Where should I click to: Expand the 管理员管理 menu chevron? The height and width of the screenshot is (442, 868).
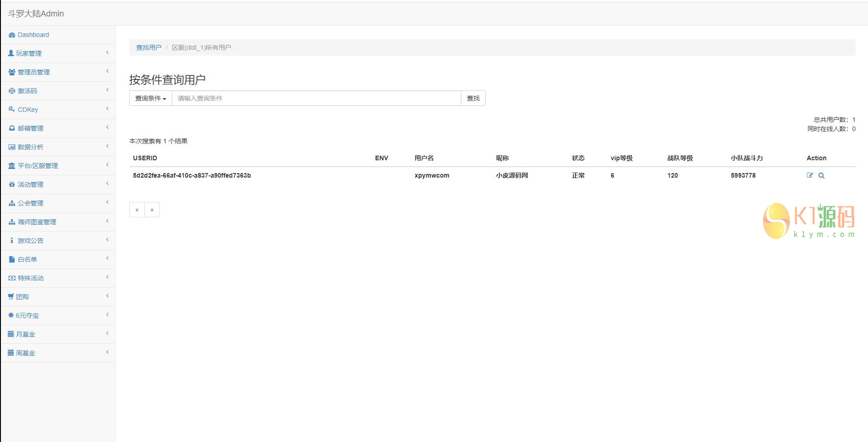tap(107, 71)
